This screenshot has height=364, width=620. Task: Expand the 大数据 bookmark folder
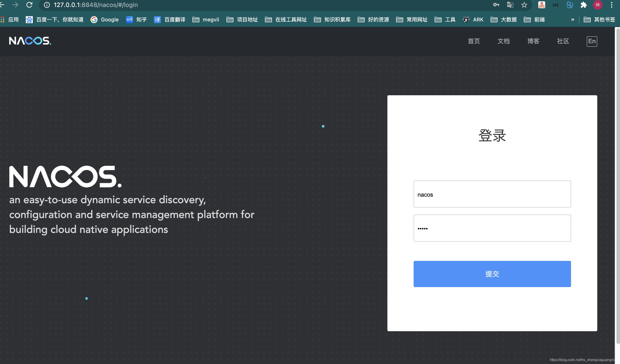[x=504, y=19]
